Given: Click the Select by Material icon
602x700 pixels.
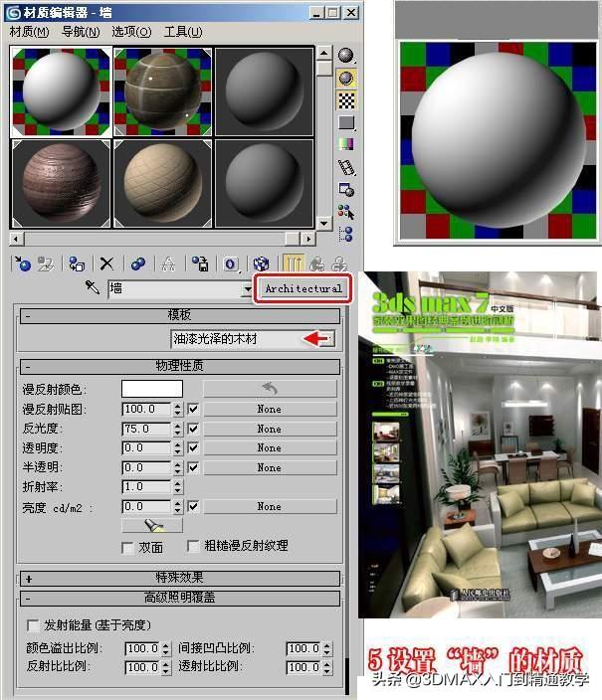Looking at the screenshot, I should pos(346,211).
